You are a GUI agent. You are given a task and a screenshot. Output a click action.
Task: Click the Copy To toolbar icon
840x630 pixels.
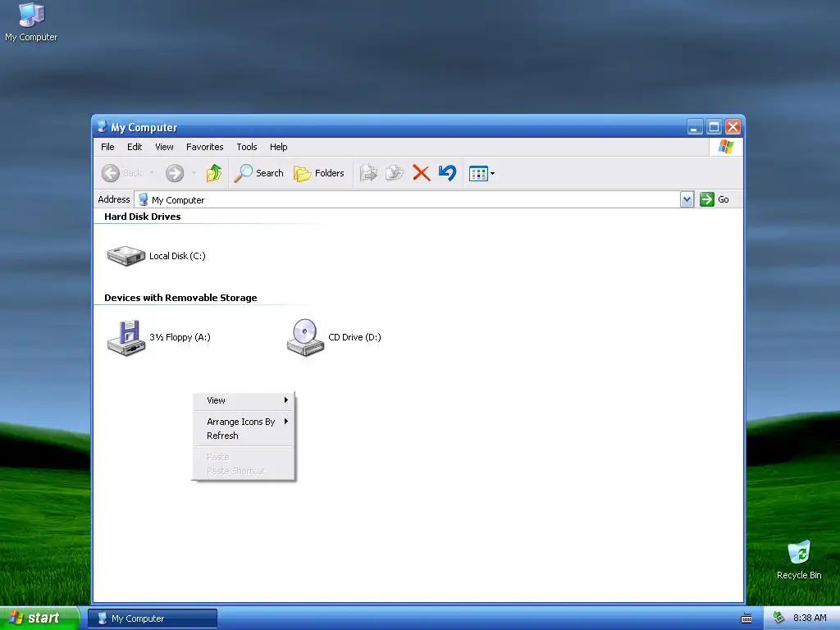pyautogui.click(x=395, y=173)
